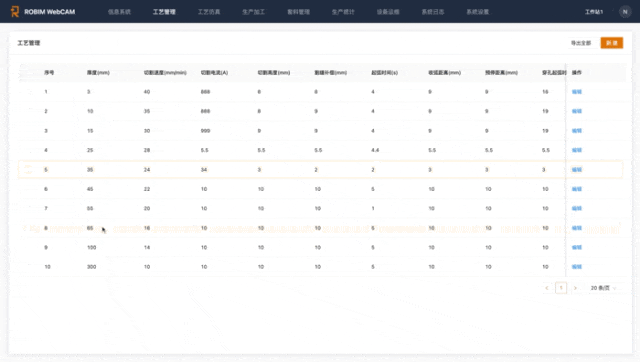640x362 pixels.
Task: Switch to the 工艺仿真 nav tab
Action: click(209, 12)
